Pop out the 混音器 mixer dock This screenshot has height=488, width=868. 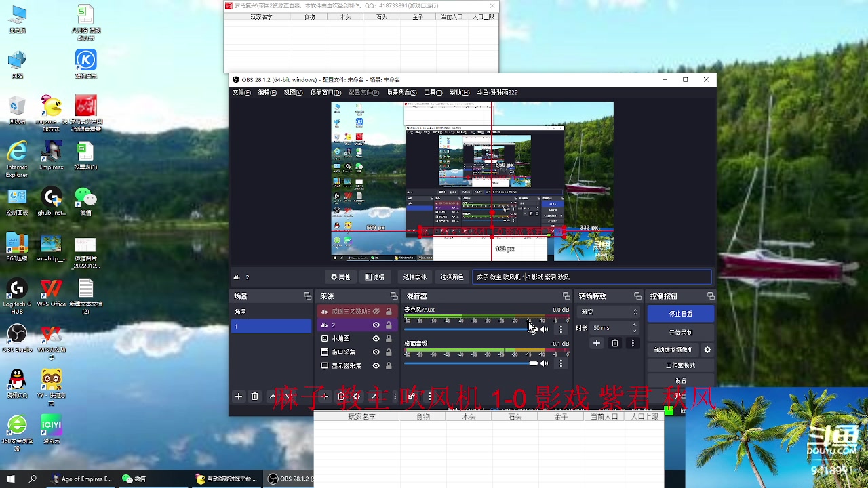point(566,296)
